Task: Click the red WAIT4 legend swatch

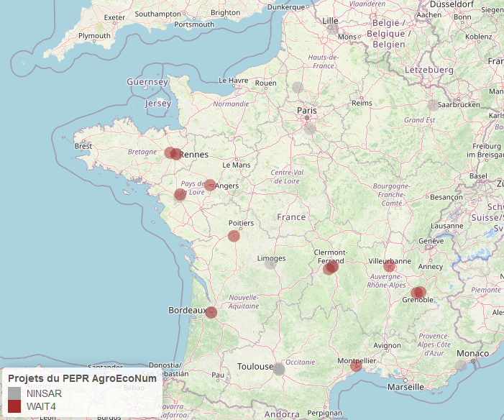Action: click(x=14, y=406)
